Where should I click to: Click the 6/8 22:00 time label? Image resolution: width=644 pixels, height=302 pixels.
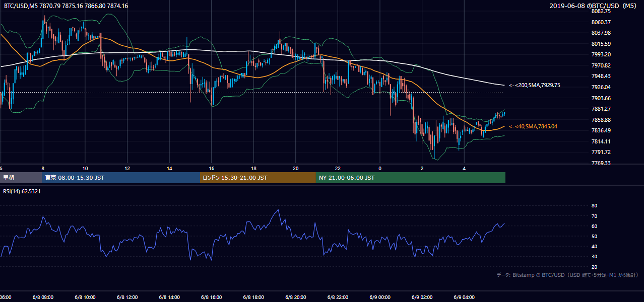(x=338, y=297)
